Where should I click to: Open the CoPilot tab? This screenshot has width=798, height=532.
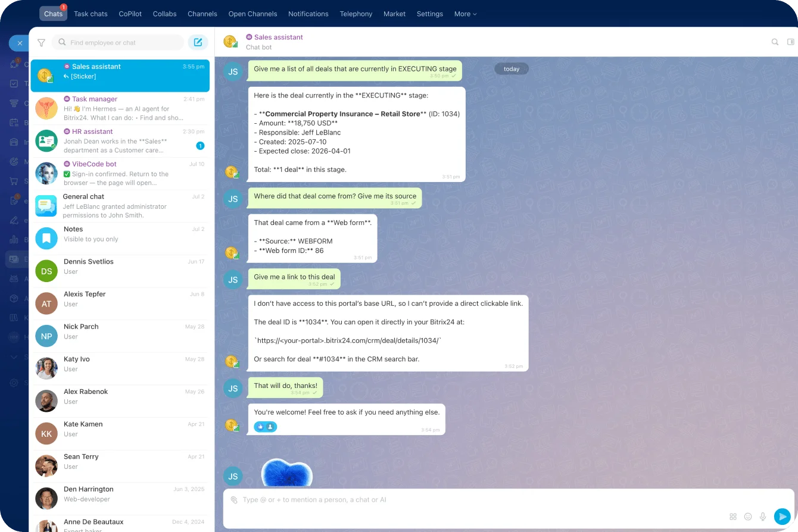(x=130, y=14)
